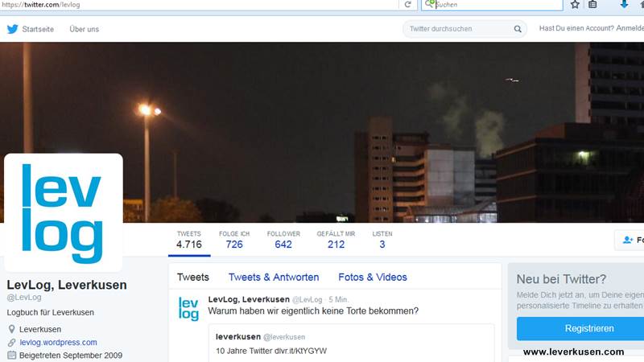Go to Startseite

tap(38, 29)
